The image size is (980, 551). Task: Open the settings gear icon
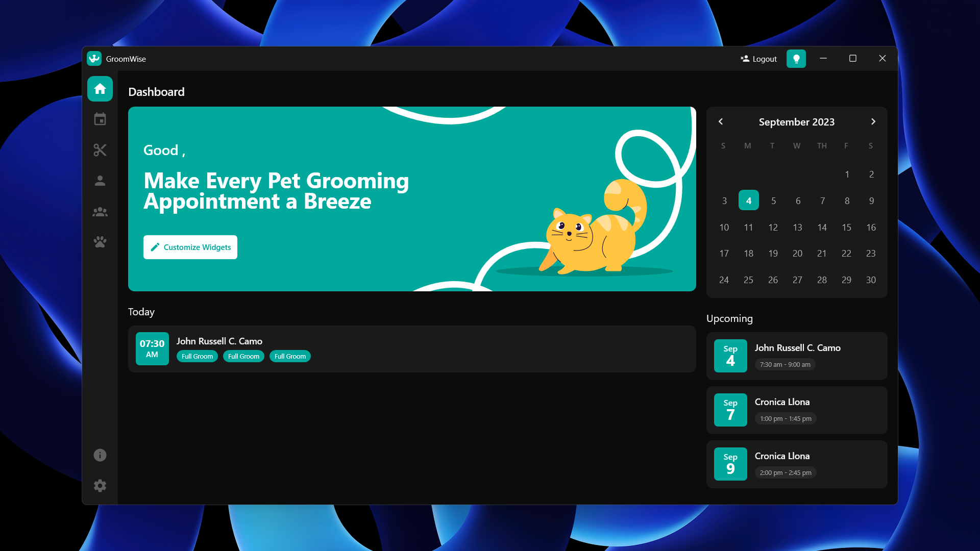point(100,486)
